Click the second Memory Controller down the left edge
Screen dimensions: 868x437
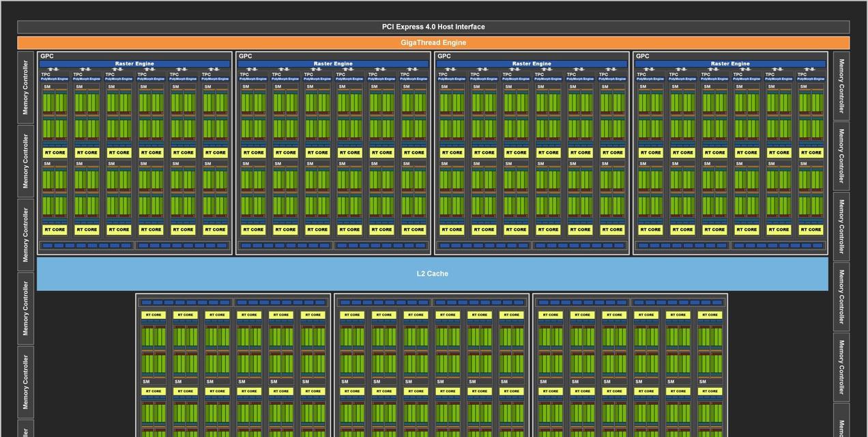click(x=25, y=161)
